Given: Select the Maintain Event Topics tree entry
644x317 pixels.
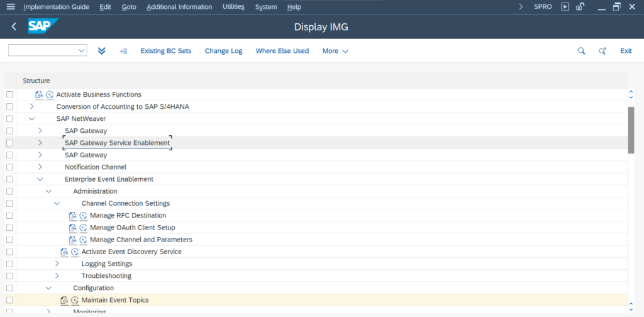Looking at the screenshot, I should click(115, 300).
